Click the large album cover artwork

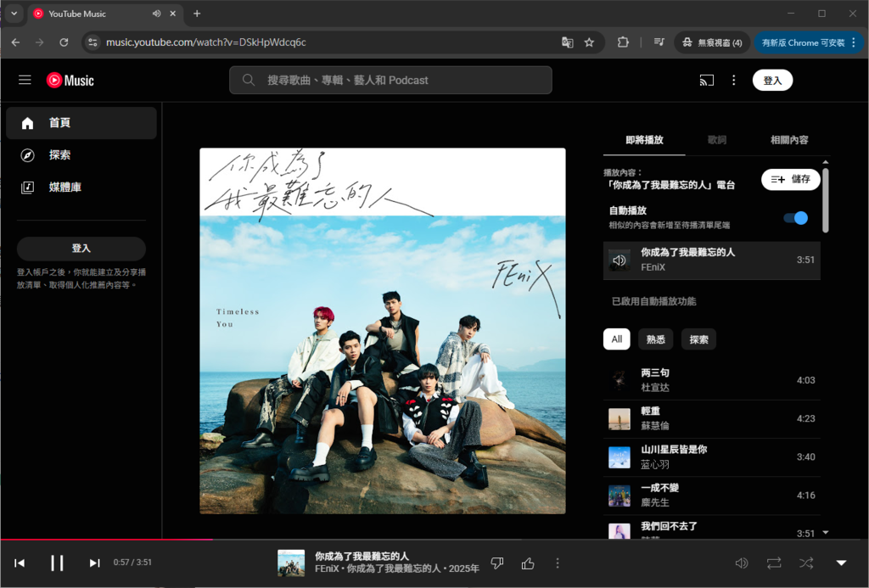pyautogui.click(x=383, y=331)
